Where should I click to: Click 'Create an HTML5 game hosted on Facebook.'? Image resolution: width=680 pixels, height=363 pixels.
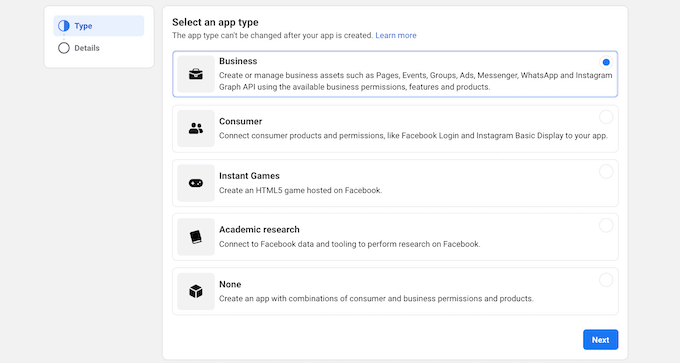[301, 190]
